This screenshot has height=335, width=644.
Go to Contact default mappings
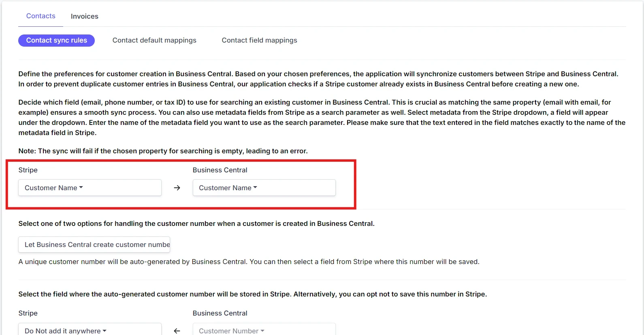154,41
